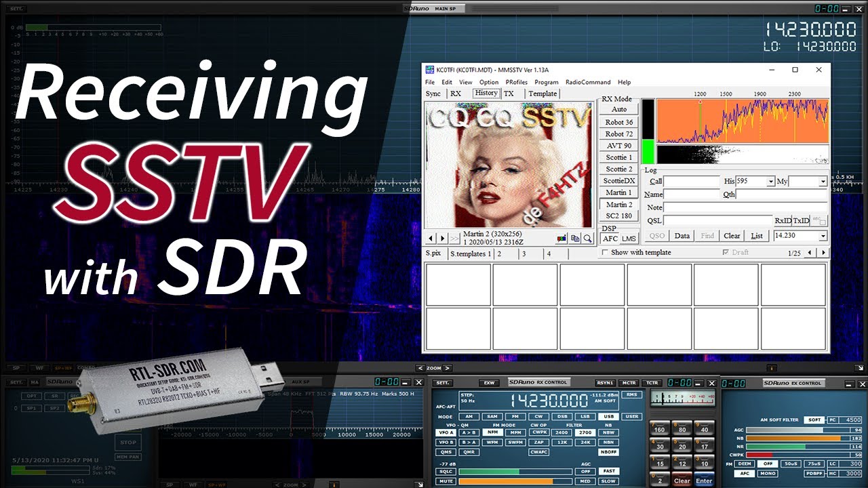Select Scottie 1 RX mode
Screen dimensions: 868x488
[618, 157]
